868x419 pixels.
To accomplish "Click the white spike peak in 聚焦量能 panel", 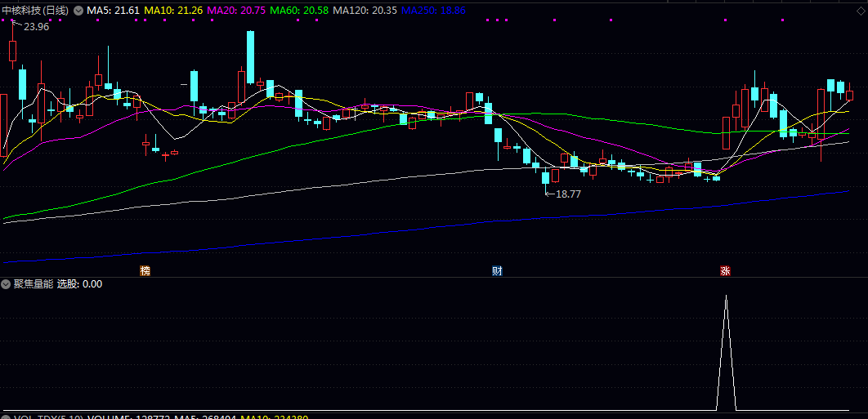I will (726, 297).
